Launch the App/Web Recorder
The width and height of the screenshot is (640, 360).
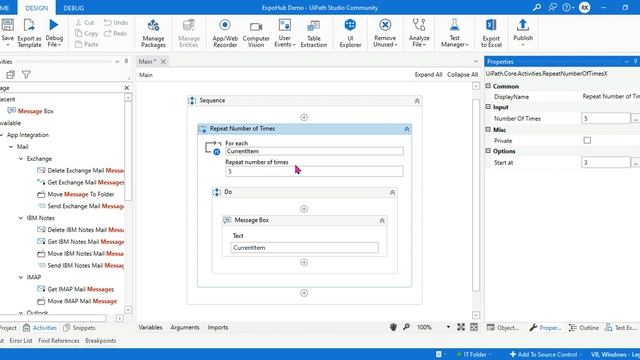(x=225, y=33)
